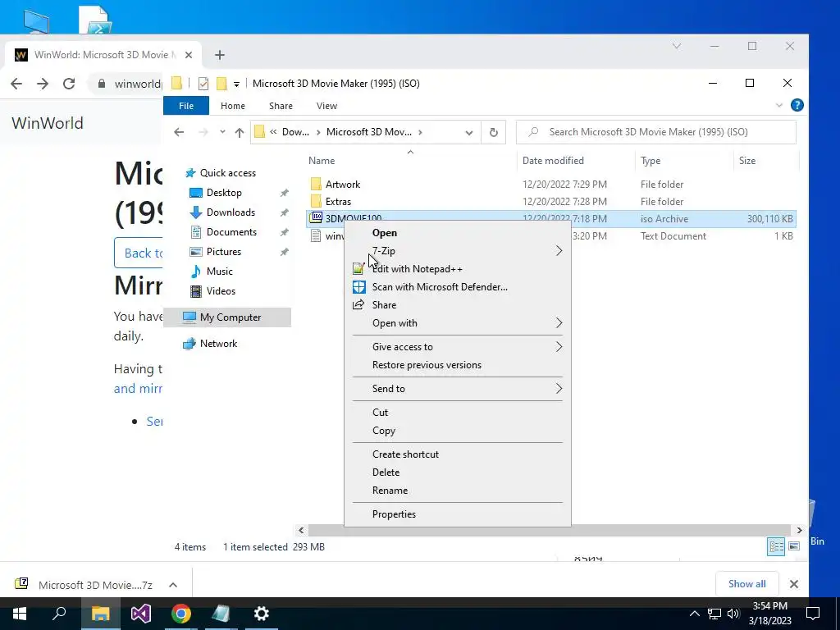
Task: Open the File tab in Explorer ribbon
Action: [x=186, y=106]
